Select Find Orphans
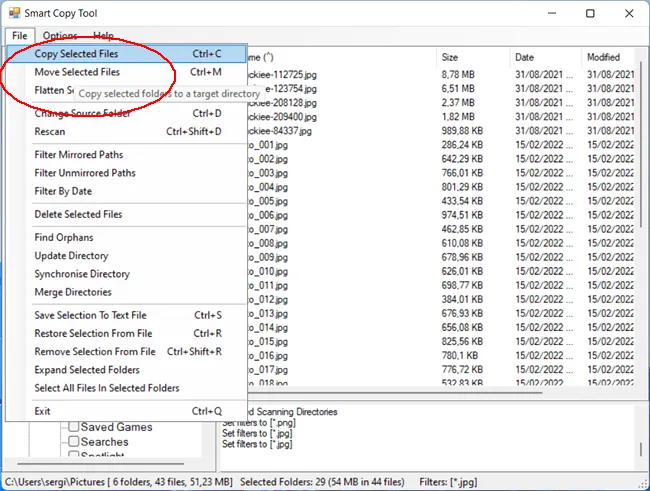This screenshot has height=491, width=650. pos(127,238)
